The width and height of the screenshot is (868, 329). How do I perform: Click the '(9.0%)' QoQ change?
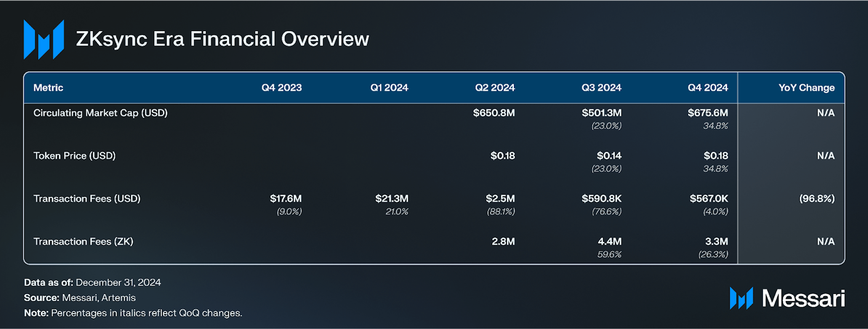click(289, 212)
